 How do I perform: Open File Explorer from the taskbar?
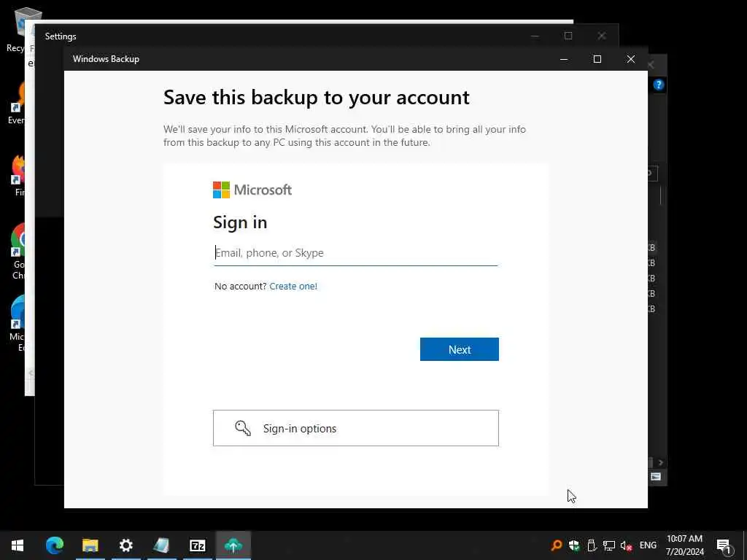(90, 545)
